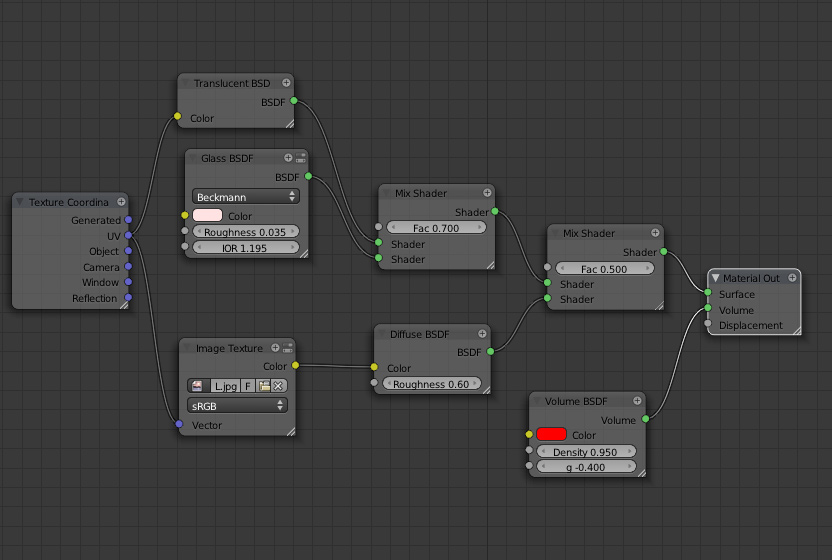Viewport: 832px width, 560px height.
Task: Click Shader output of Mix Shader Fac 0.500
Action: click(664, 252)
